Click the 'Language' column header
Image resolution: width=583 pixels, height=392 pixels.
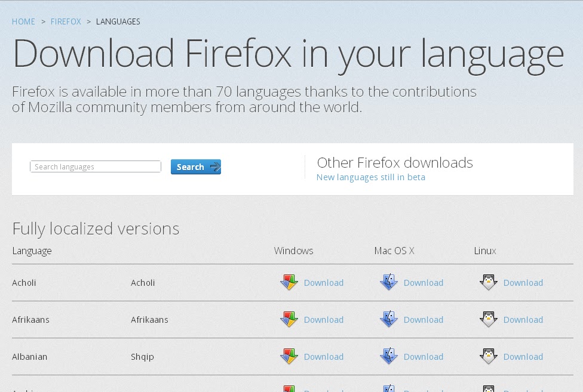point(32,251)
